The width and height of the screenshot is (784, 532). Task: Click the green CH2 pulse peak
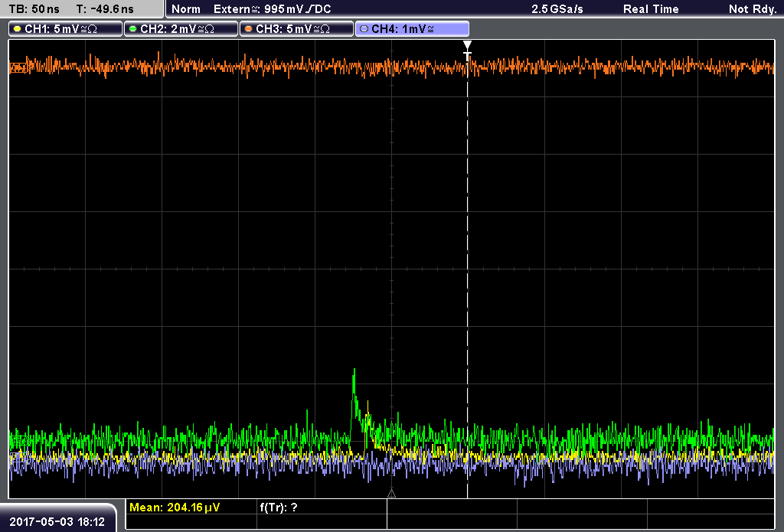click(354, 371)
